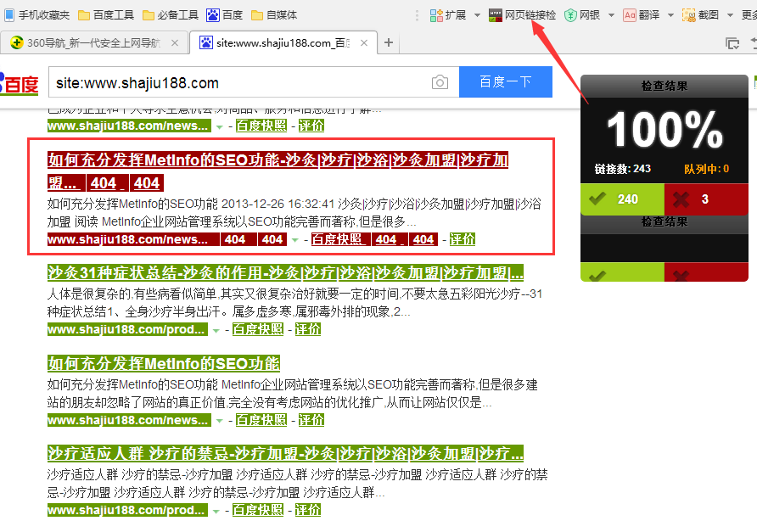
Task: Open the 沙灸31种症状总结 result title
Action: [285, 273]
